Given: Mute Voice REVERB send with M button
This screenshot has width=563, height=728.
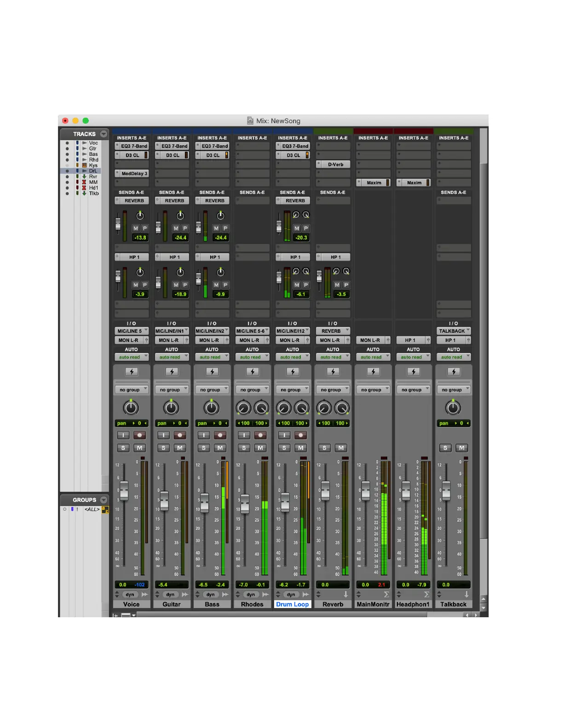Looking at the screenshot, I should tap(136, 228).
